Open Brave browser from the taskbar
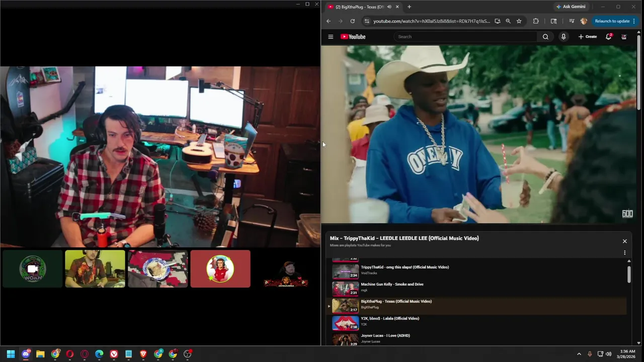Viewport: 644px width, 362px height. coord(143,354)
